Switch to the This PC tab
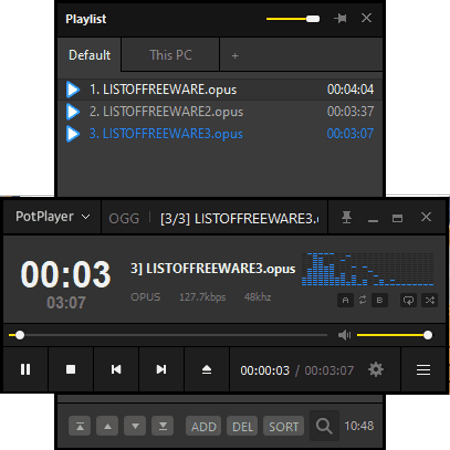The image size is (450, 450). [170, 55]
